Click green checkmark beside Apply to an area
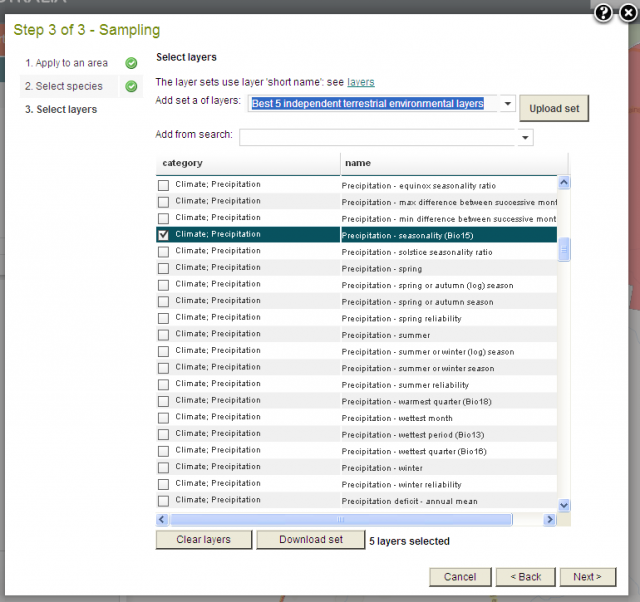640x602 pixels. pyautogui.click(x=131, y=63)
